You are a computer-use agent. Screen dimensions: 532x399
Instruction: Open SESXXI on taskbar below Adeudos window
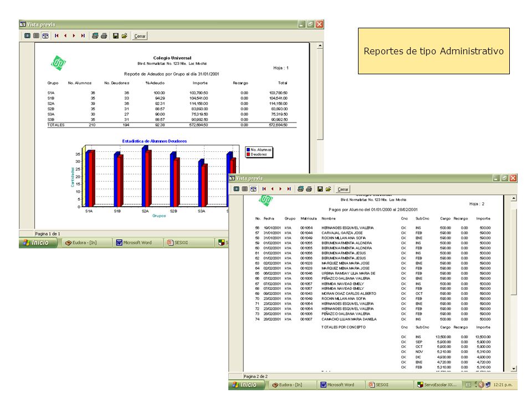(x=188, y=243)
